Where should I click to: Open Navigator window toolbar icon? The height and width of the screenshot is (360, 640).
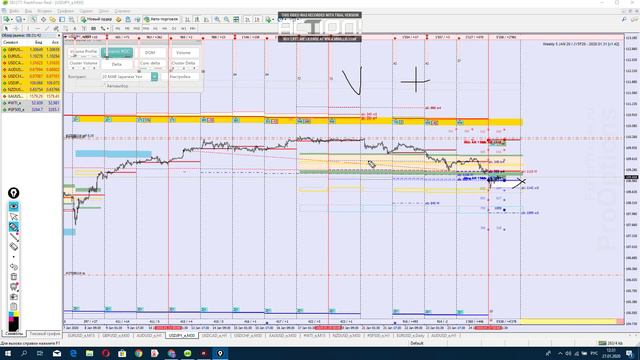pos(53,19)
